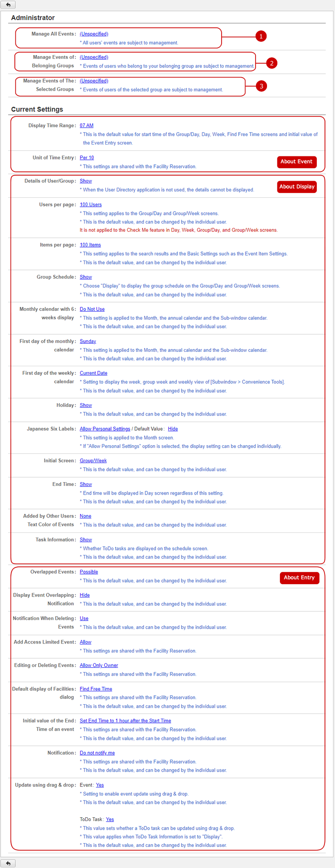Image resolution: width=335 pixels, height=868 pixels.
Task: Click Allow link for Add Access Limited Event
Action: 85,642
